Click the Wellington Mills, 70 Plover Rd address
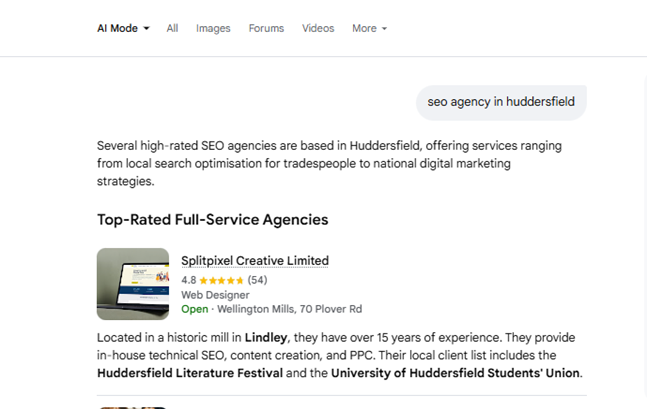647x409 pixels. point(289,309)
